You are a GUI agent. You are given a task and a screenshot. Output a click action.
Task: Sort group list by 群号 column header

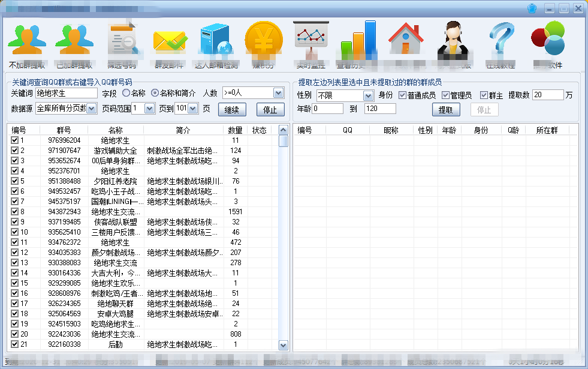[x=64, y=130]
